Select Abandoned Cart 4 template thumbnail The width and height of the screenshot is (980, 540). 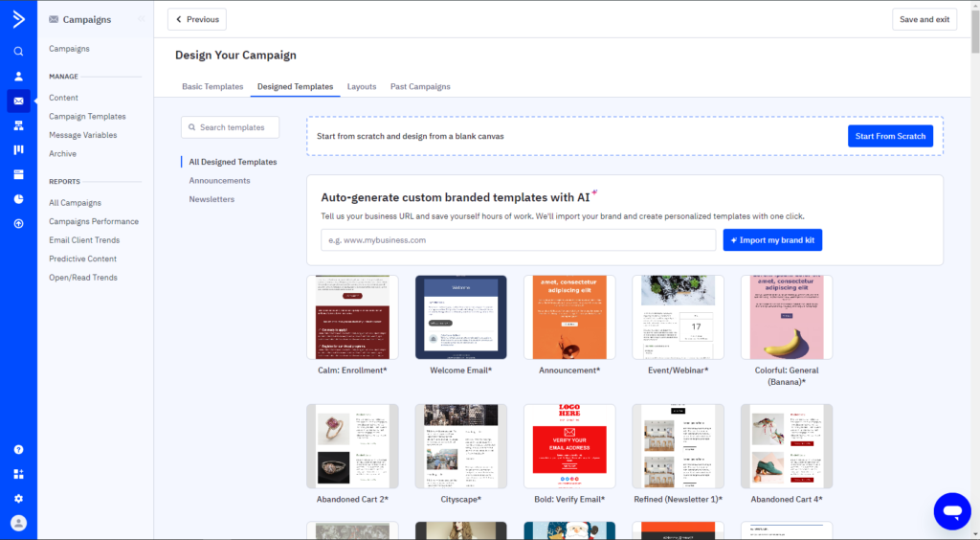(787, 446)
